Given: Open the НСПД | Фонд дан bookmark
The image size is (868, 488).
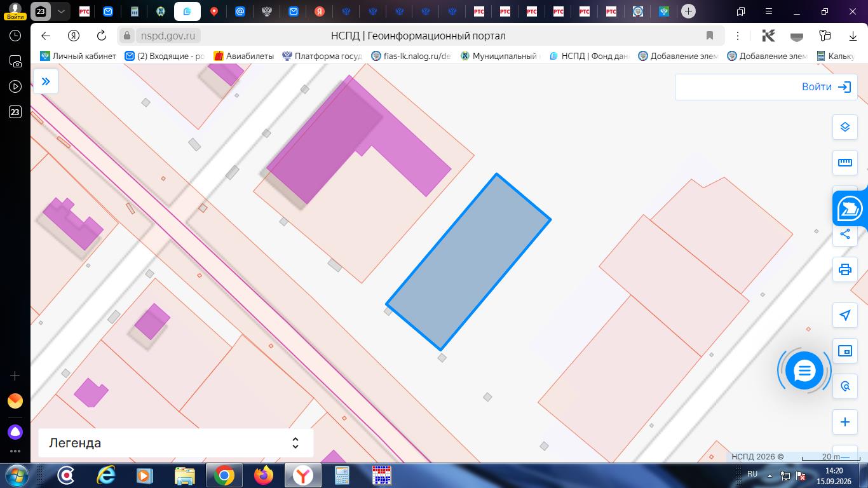Looking at the screenshot, I should point(588,56).
